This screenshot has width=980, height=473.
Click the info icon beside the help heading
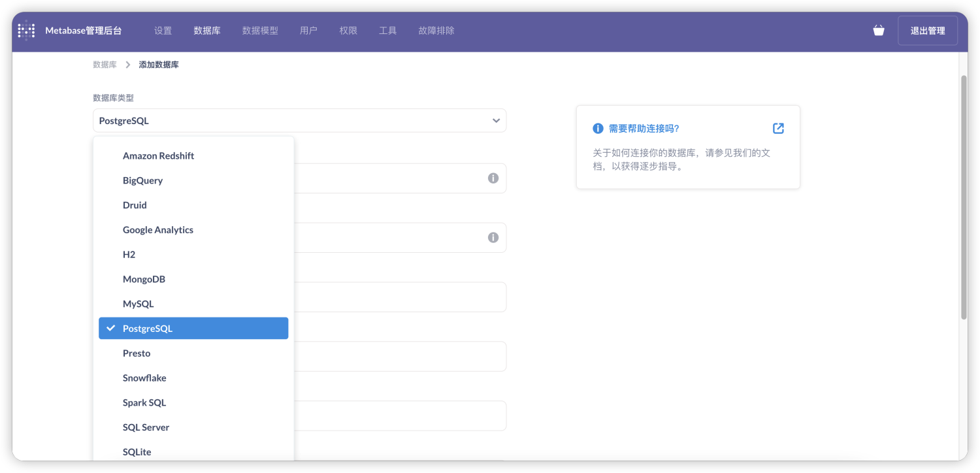click(598, 128)
